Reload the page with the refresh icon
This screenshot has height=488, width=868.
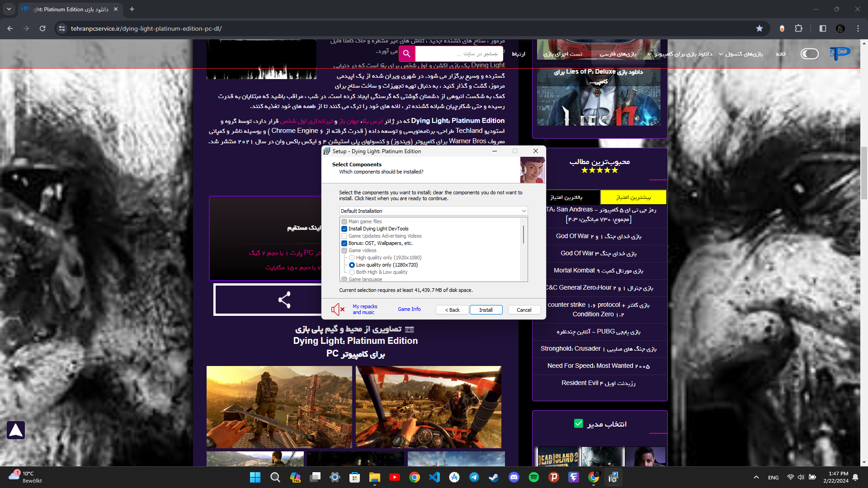pos(42,28)
